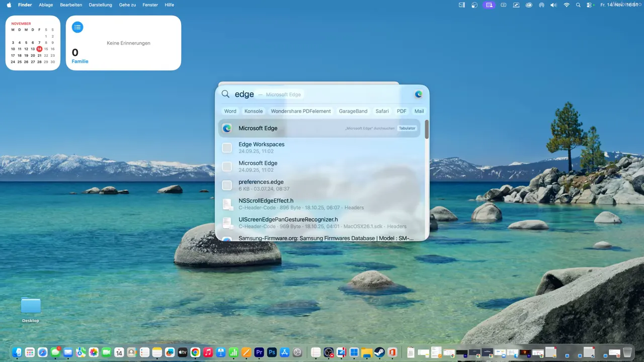This screenshot has width=644, height=362.
Task: Open the Darstellung menu
Action: pos(100,5)
